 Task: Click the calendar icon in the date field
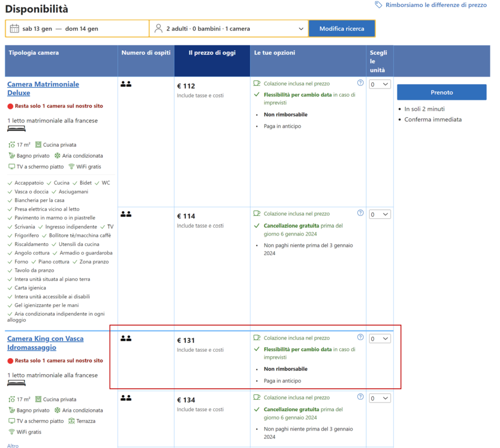coord(14,28)
